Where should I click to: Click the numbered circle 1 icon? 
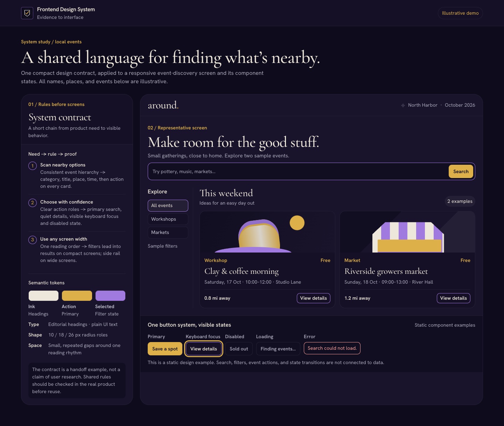33,166
